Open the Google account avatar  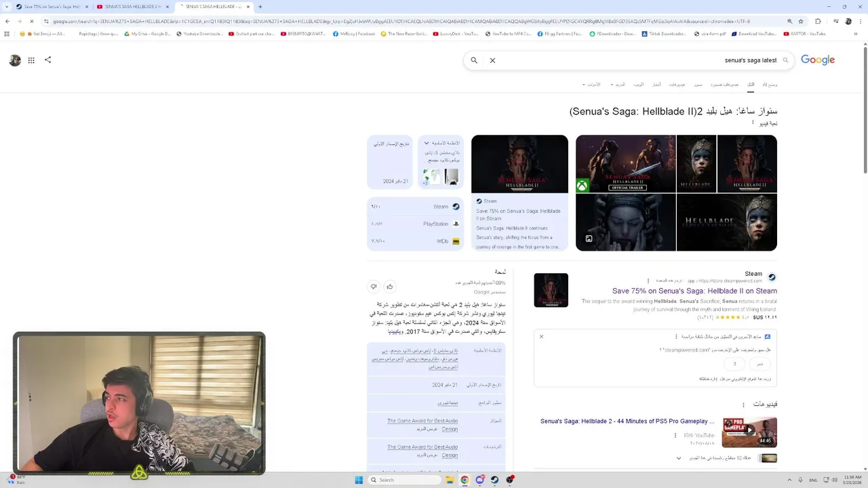coord(15,60)
